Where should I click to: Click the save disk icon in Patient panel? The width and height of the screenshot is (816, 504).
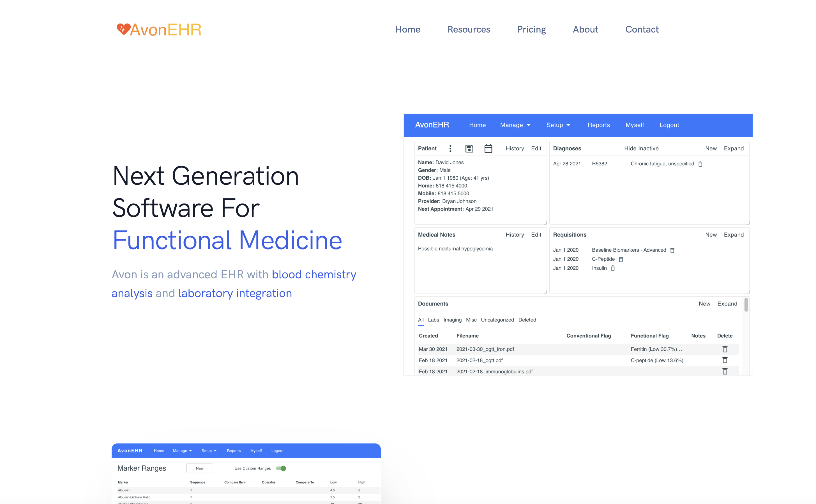coord(469,149)
